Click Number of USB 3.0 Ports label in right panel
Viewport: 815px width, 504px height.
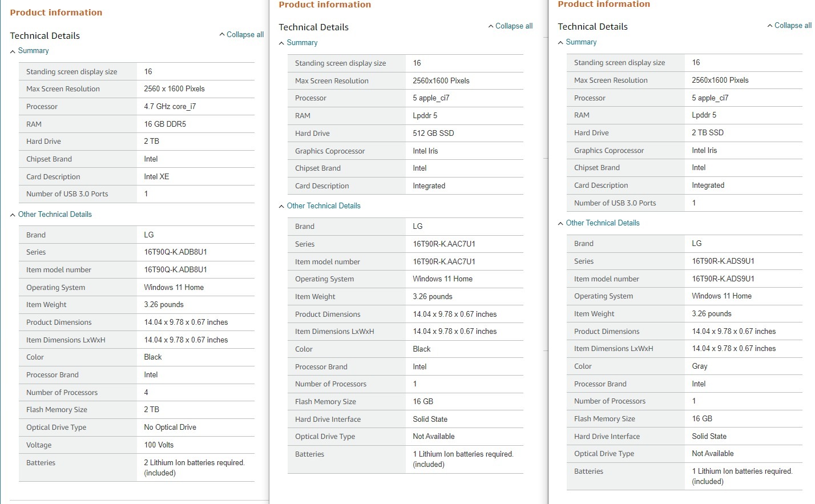615,203
